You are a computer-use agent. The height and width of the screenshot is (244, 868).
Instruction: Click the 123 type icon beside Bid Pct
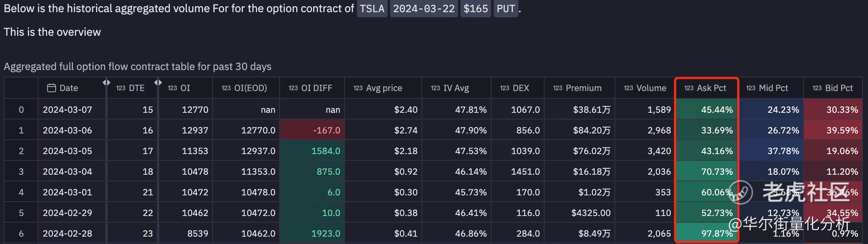click(817, 88)
